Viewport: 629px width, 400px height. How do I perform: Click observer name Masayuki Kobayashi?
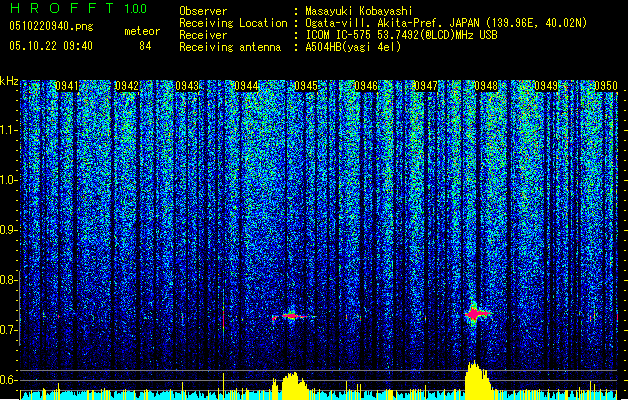[x=359, y=11]
